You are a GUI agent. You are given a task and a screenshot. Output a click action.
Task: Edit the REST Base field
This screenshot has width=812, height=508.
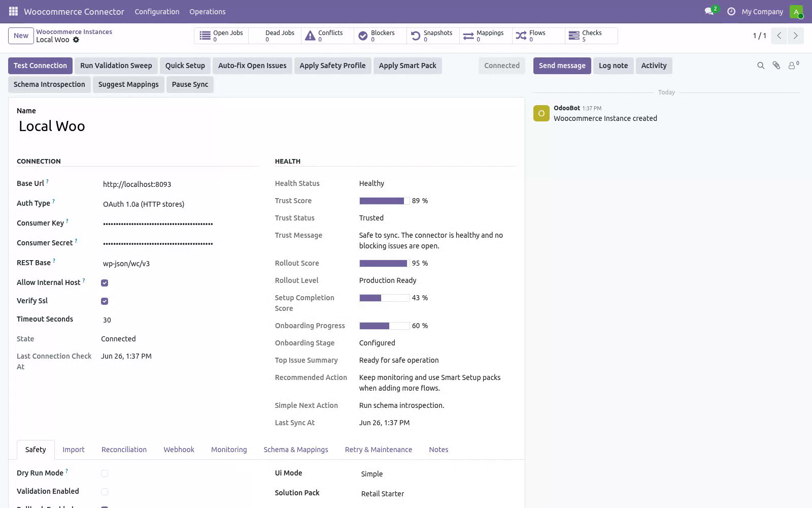point(180,264)
